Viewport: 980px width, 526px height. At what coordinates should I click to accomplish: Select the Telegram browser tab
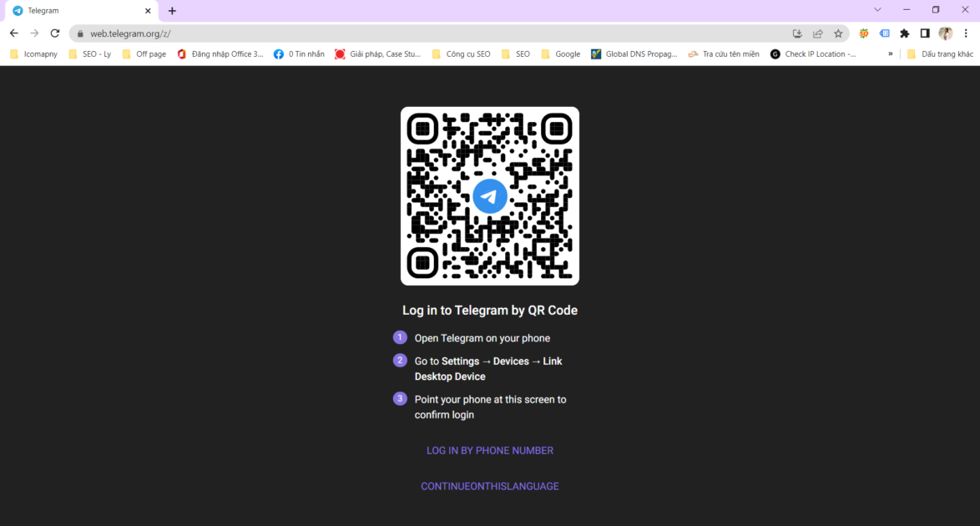pos(79,11)
